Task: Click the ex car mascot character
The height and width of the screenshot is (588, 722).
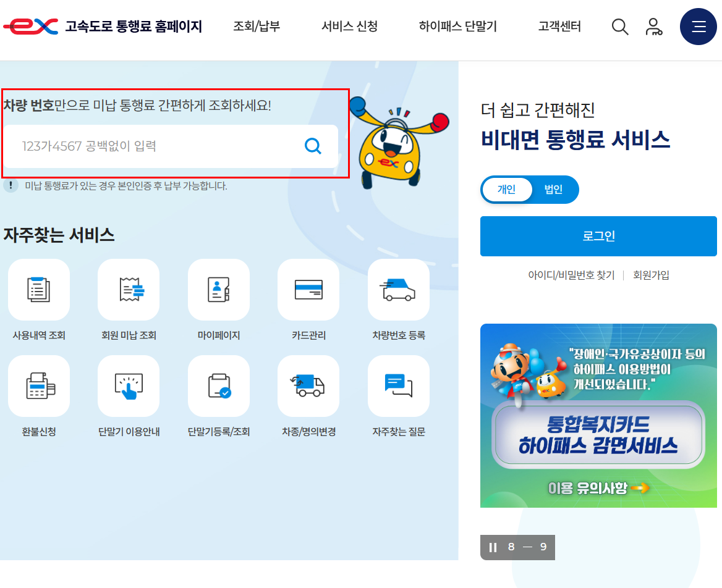Action: 398,143
